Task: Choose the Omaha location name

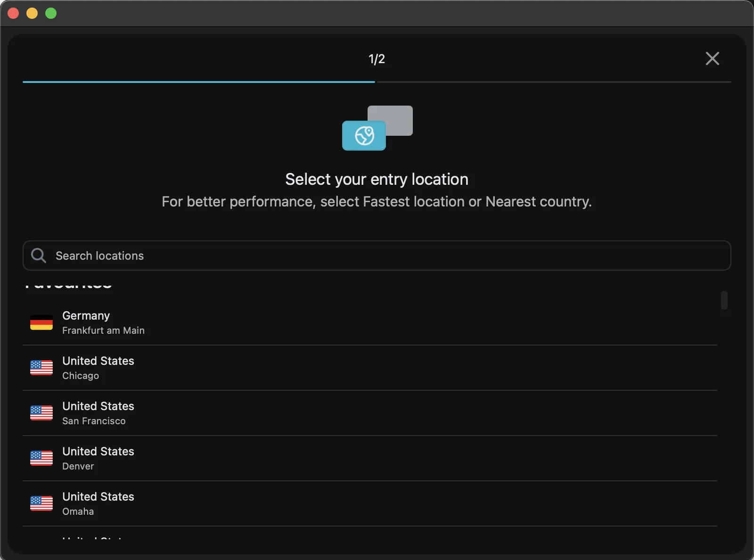Action: click(78, 511)
